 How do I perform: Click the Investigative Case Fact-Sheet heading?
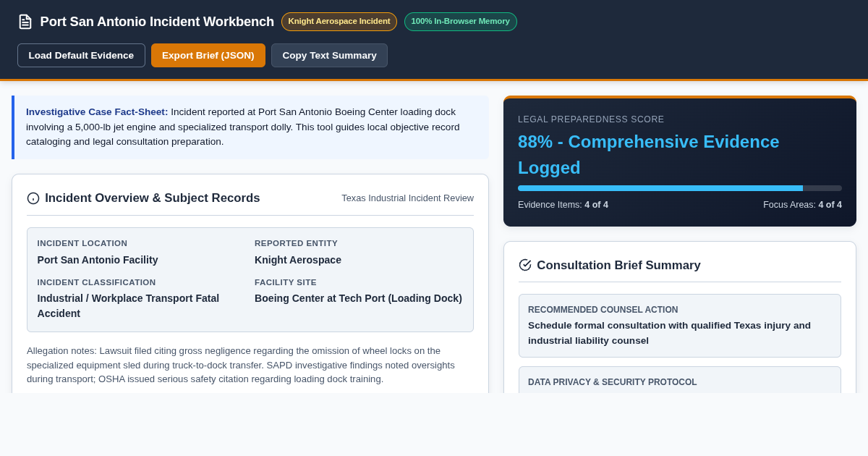(97, 111)
